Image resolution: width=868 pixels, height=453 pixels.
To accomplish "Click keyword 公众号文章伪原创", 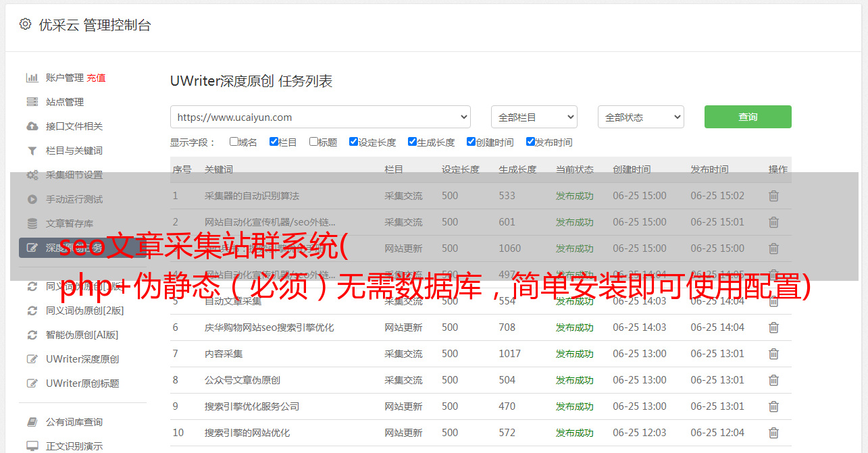I will pyautogui.click(x=242, y=380).
